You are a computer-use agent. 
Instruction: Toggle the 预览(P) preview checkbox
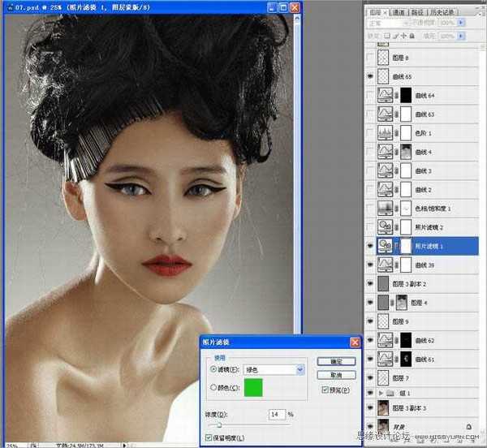tap(325, 390)
